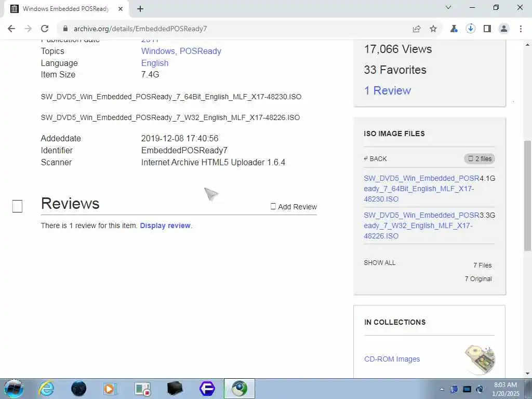Open the Windows topic link
The image size is (532, 399).
tap(158, 51)
